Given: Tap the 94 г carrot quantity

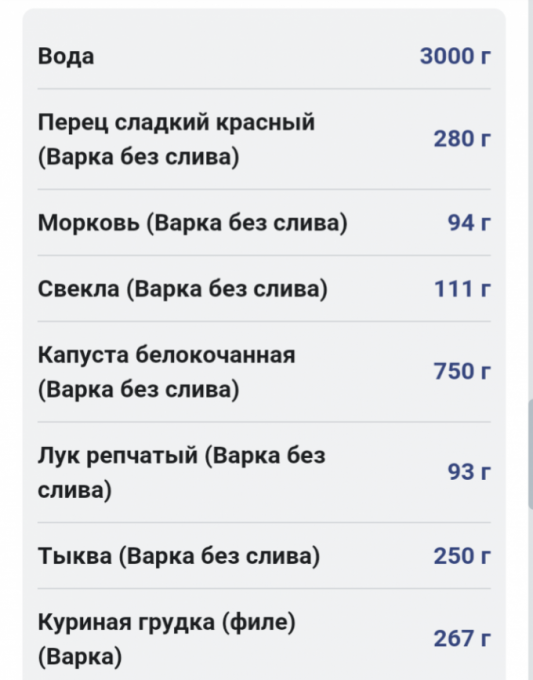Looking at the screenshot, I should coord(469,223).
